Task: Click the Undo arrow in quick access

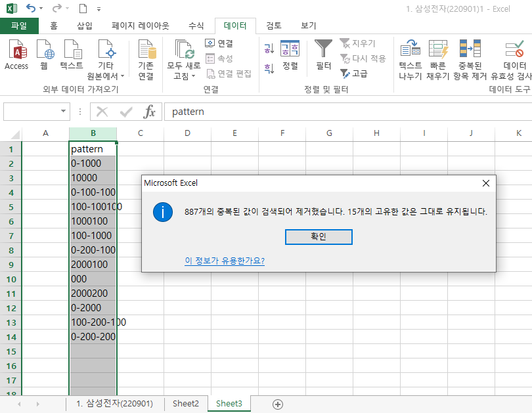Action: click(x=30, y=8)
